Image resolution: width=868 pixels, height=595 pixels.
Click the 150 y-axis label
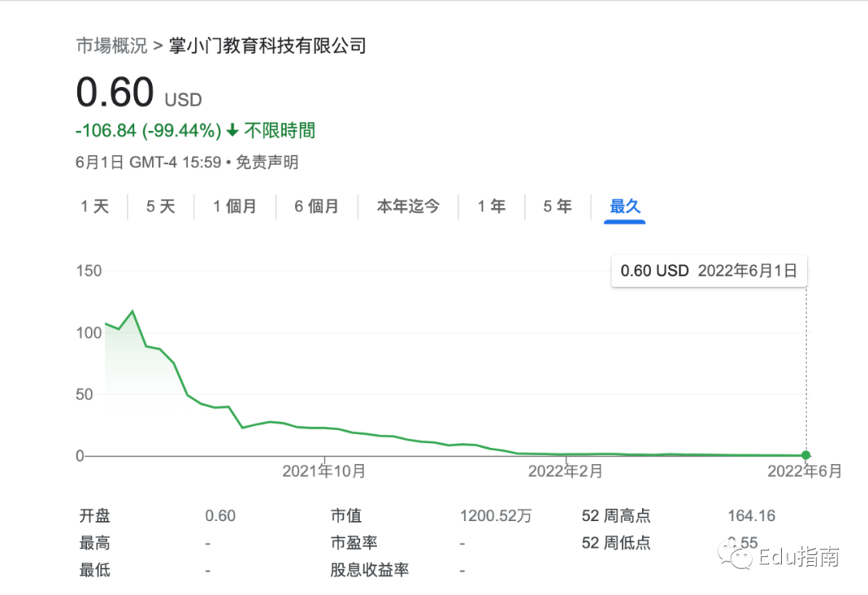[89, 271]
